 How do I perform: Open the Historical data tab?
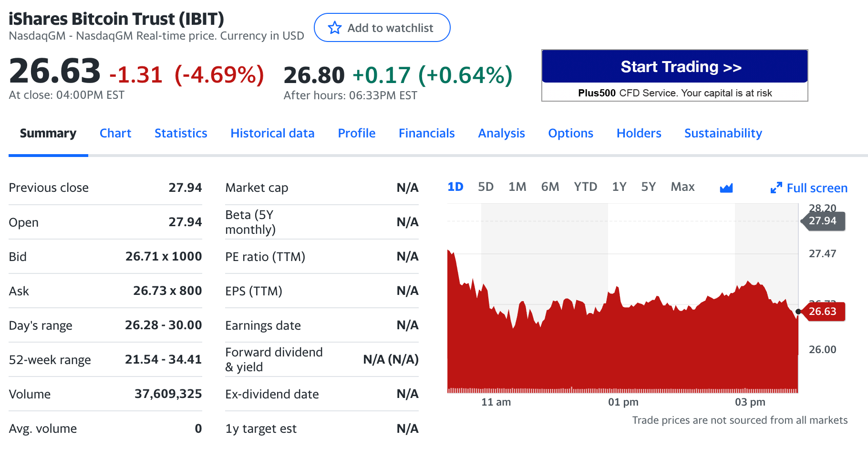click(x=272, y=133)
